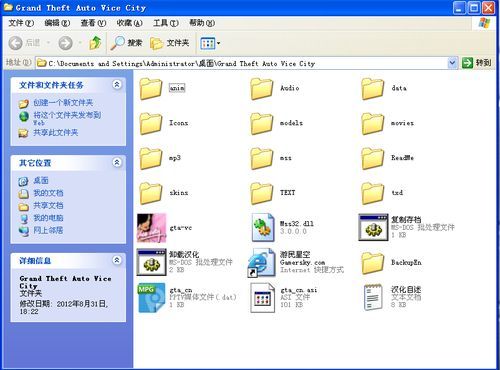Open the anim folder

[162, 89]
